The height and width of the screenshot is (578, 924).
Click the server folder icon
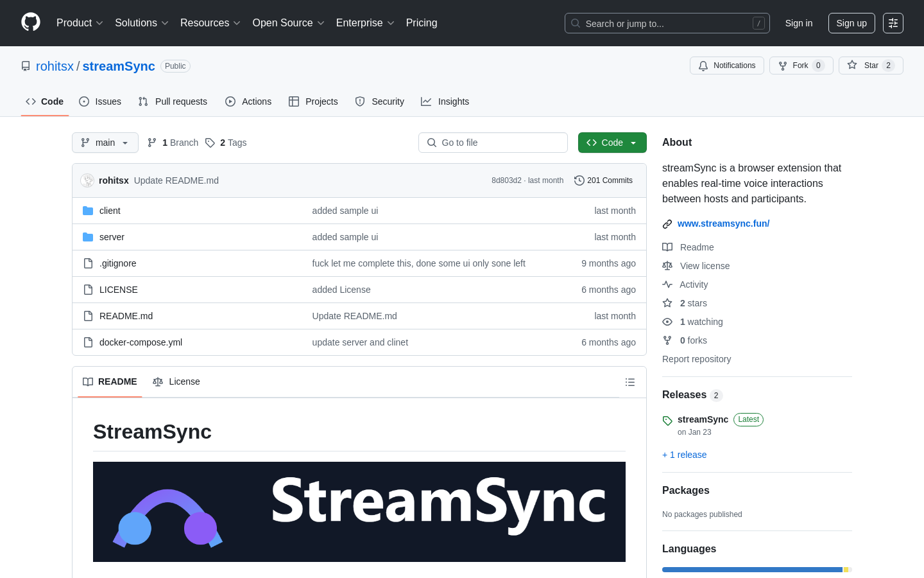(88, 237)
